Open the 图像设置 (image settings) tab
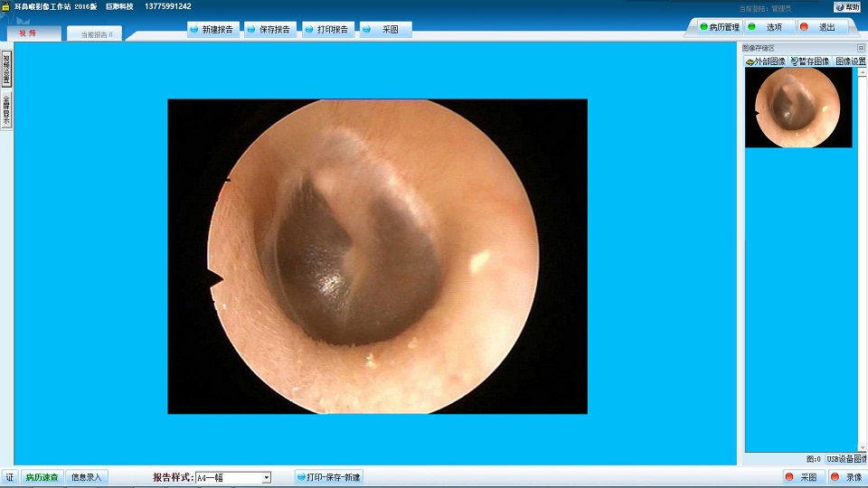 click(851, 61)
